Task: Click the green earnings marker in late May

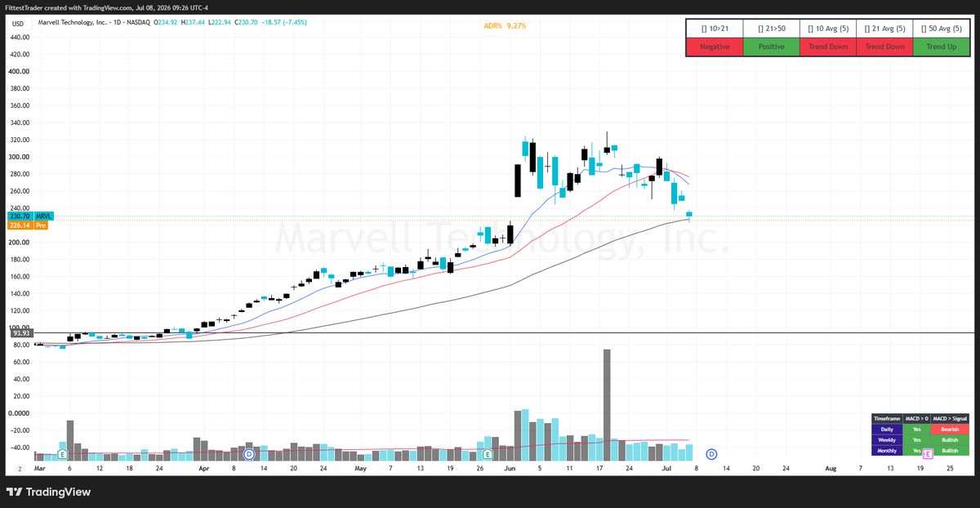Action: coord(488,453)
